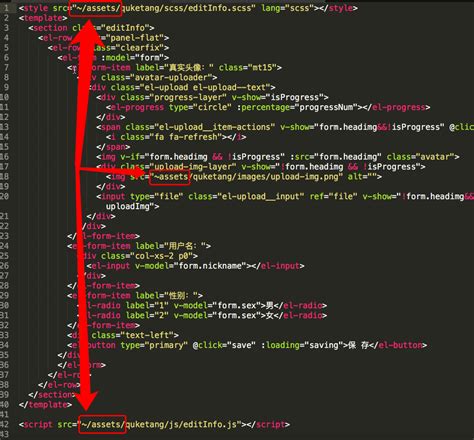Screen dimensions: 474x440
Task: Click the "fa fa-refresh" class text
Action: tap(193, 137)
